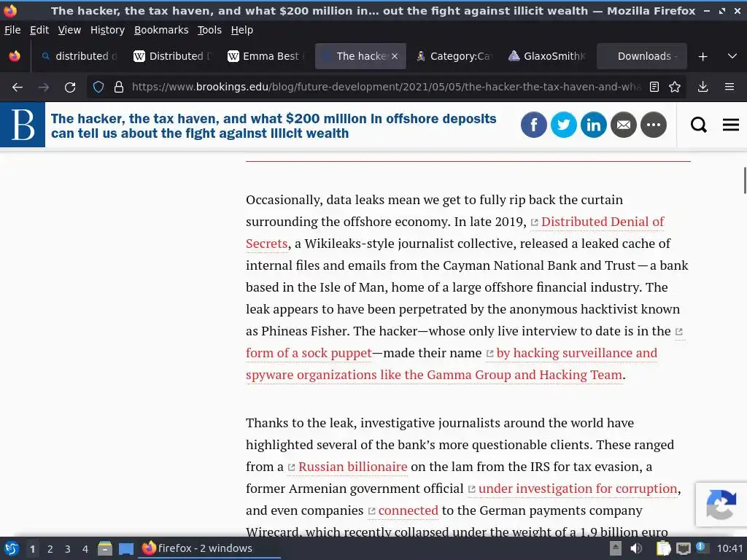Switch to the Category:Ca tab
This screenshot has height=560, width=747.
454,56
